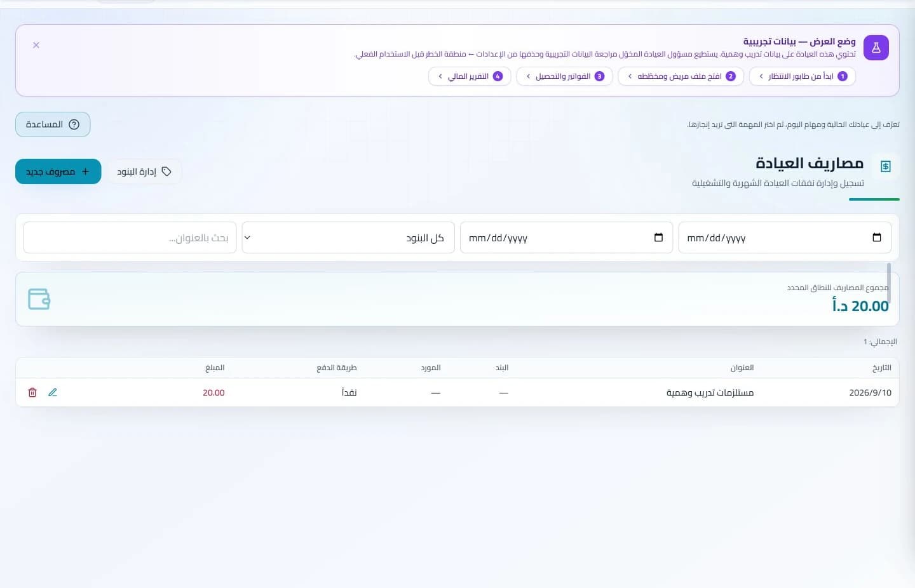Go to step 1 ابدأ من طابور الانتظار
The image size is (915, 588).
pyautogui.click(x=803, y=76)
